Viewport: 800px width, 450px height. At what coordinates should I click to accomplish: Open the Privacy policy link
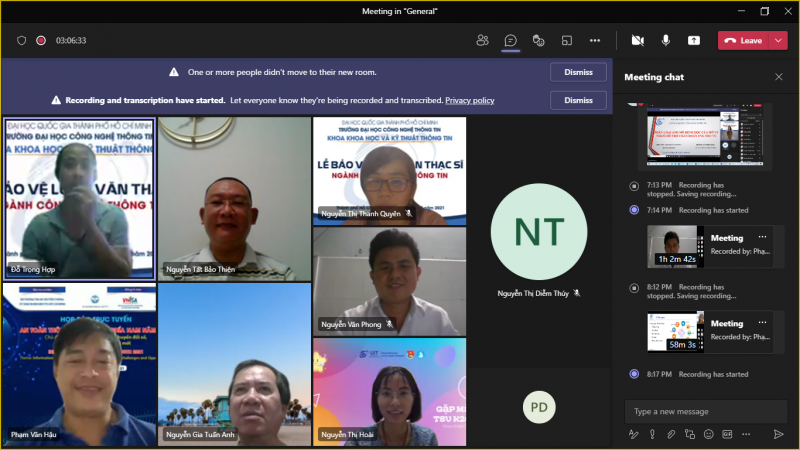pyautogui.click(x=469, y=100)
